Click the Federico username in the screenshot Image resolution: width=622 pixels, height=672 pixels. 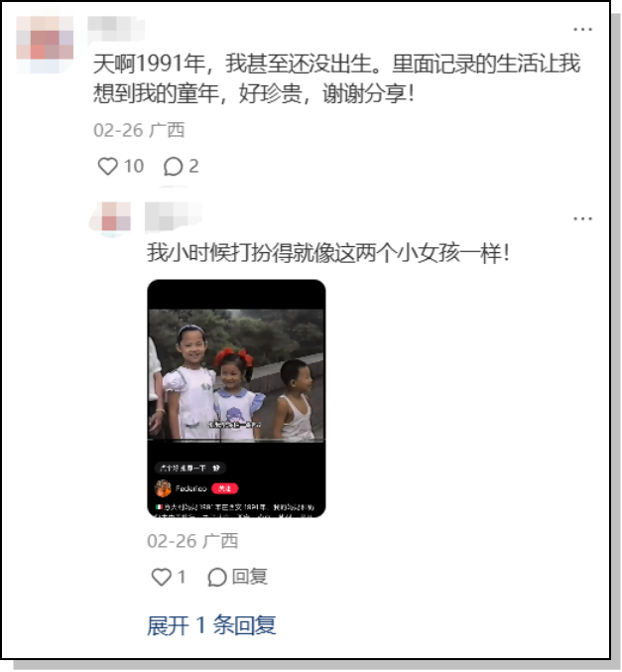pyautogui.click(x=191, y=488)
